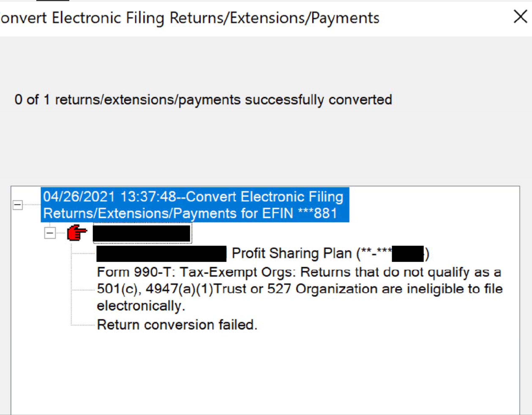
Task: Close the Convert Electronic Filing dialog
Action: click(520, 17)
